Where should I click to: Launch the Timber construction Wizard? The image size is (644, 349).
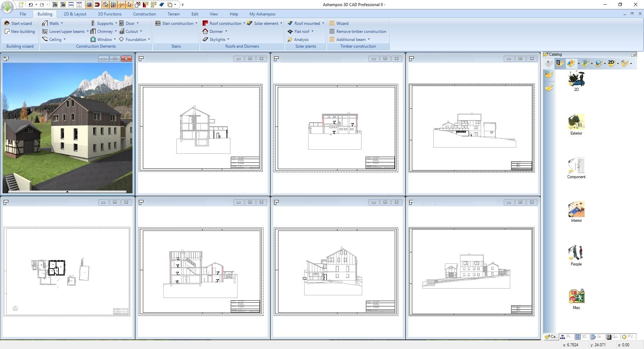tap(341, 23)
